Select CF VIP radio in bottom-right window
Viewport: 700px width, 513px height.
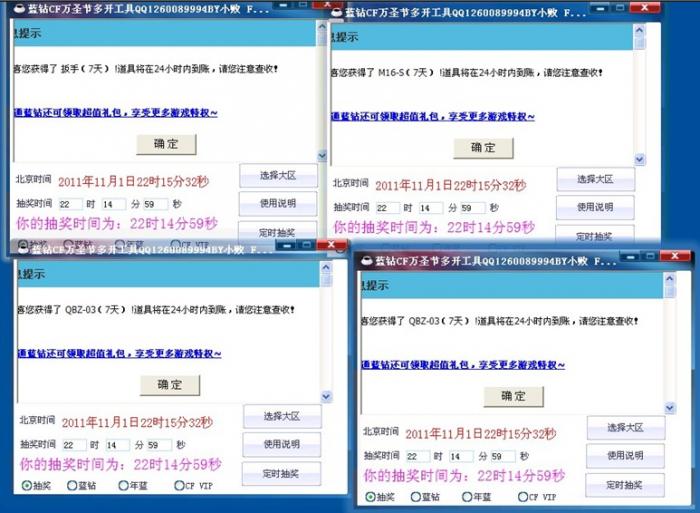[x=523, y=496]
